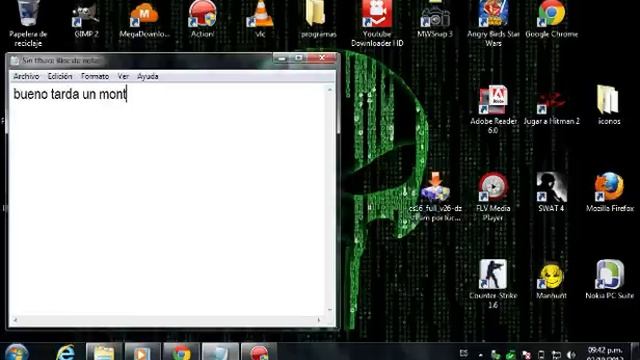The height and width of the screenshot is (360, 640).
Task: Open the Windows Start orb
Action: tap(17, 352)
